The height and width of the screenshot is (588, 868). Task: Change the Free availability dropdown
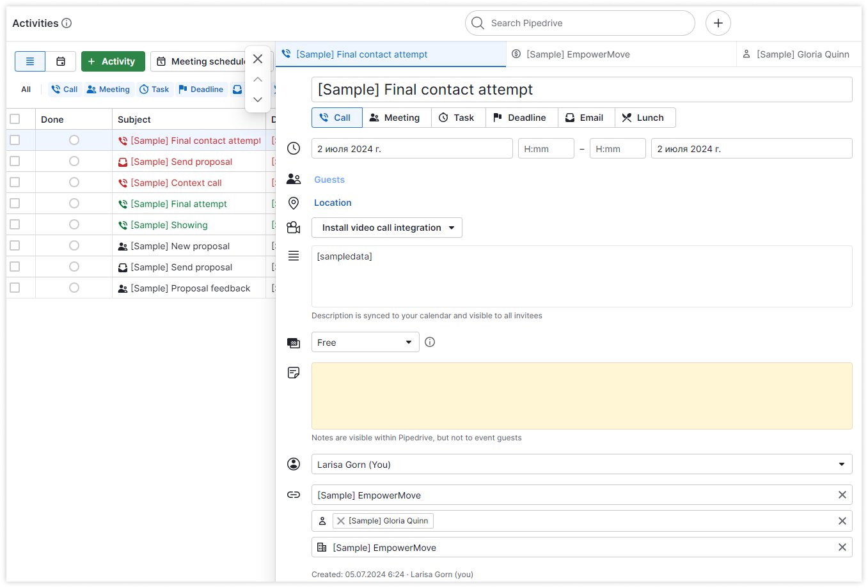point(365,342)
